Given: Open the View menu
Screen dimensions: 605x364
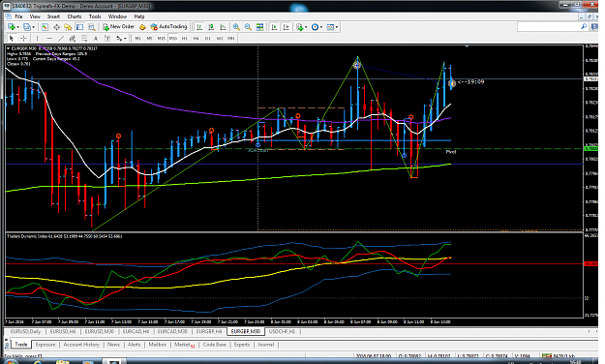Looking at the screenshot, I should pos(35,16).
